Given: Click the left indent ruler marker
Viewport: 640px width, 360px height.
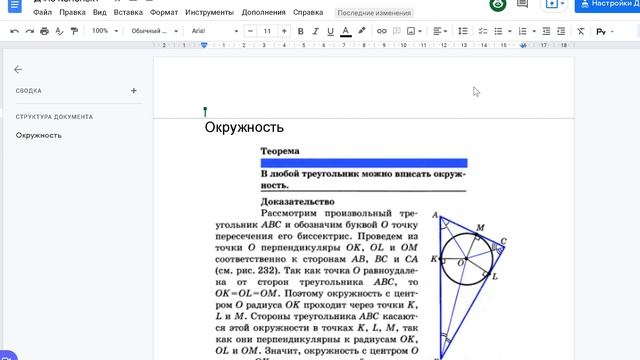Looking at the screenshot, I should (204, 45).
